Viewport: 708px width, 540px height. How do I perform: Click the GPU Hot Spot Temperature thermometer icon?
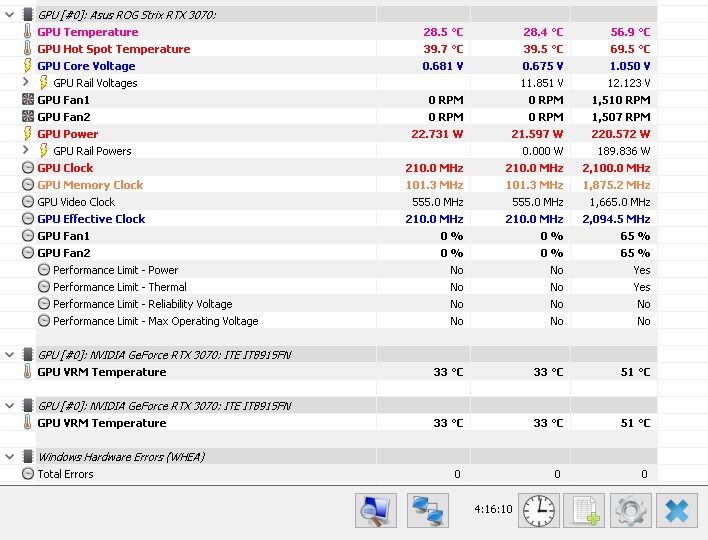pyautogui.click(x=28, y=48)
